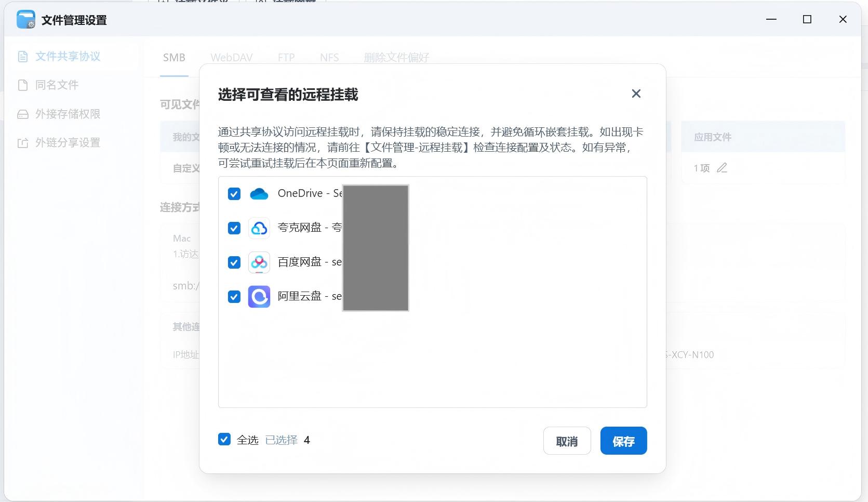Click the 夸克网盘 entry label
Viewport: 868px width, 502px height.
coord(310,228)
